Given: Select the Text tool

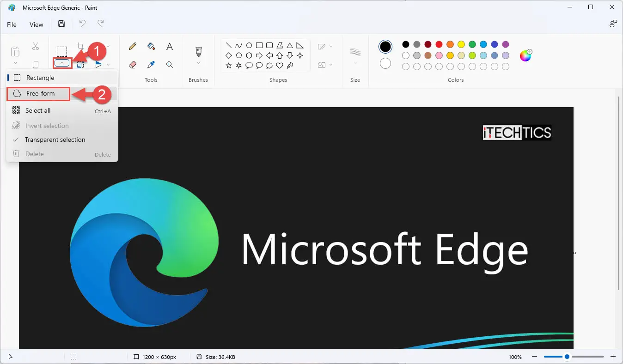Looking at the screenshot, I should click(x=170, y=46).
